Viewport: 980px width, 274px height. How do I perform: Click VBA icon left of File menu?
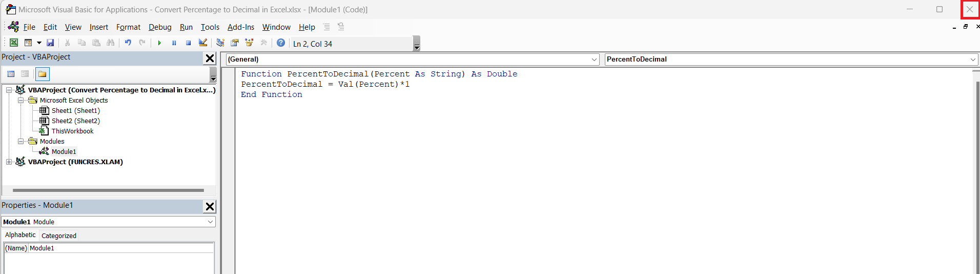coord(14,27)
